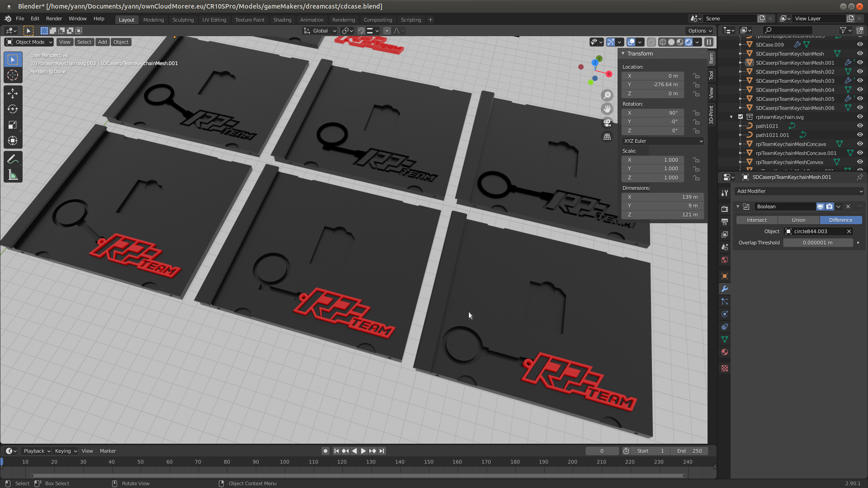
Task: Toggle camera view in viewport
Action: point(607,122)
